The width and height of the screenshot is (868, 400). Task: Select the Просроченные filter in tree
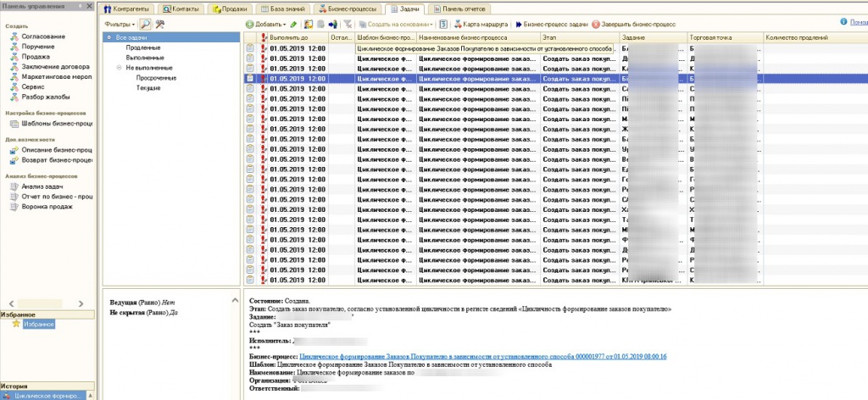click(x=156, y=77)
